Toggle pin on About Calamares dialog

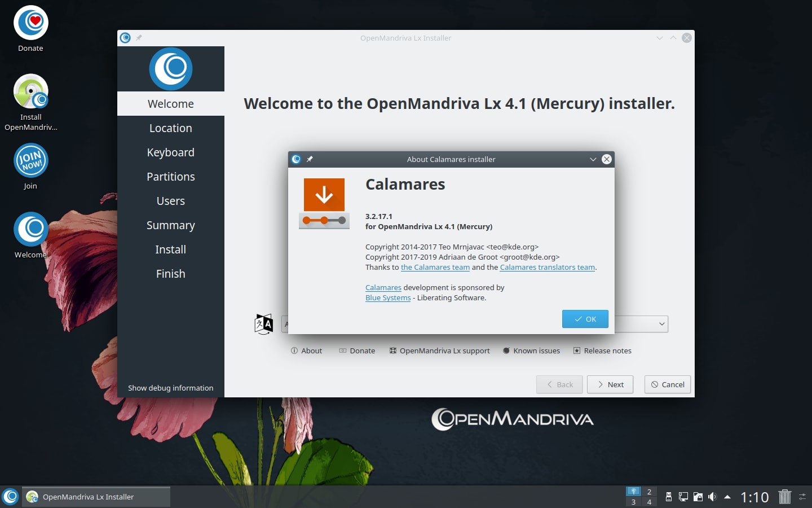[310, 159]
